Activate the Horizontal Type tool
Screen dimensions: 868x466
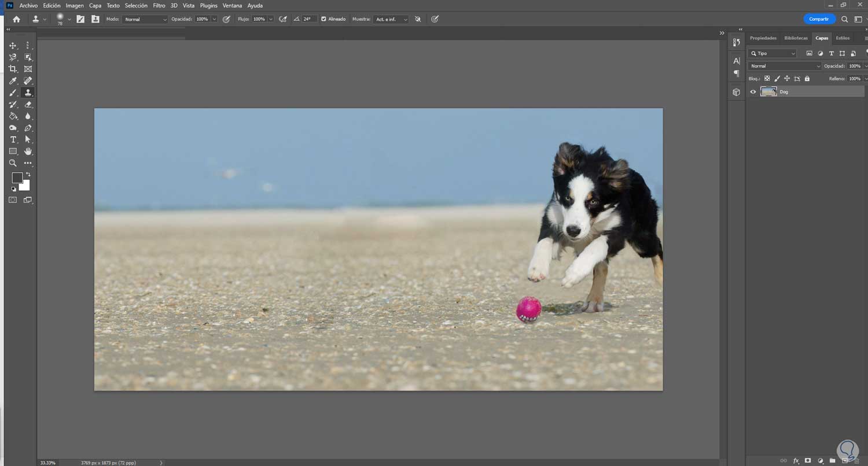pos(13,140)
